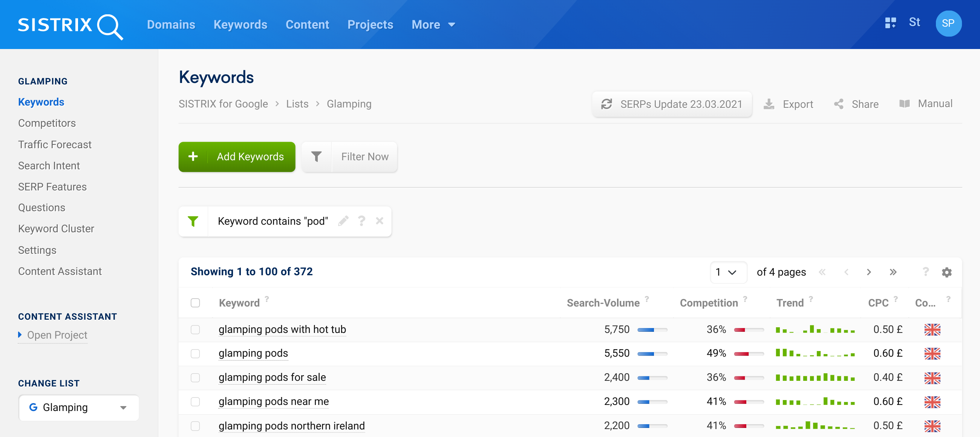Click the settings gear icon on results
This screenshot has height=437, width=980.
click(947, 272)
